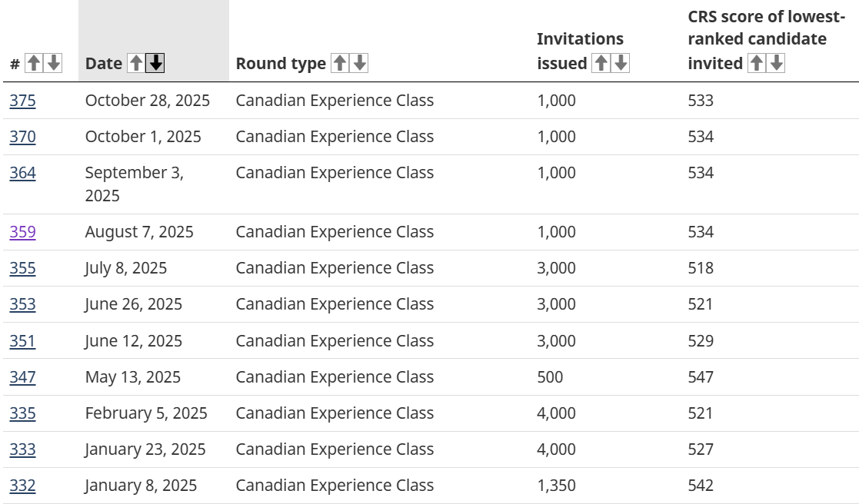Sort # column in ascending order
The height and width of the screenshot is (504, 859).
(34, 63)
